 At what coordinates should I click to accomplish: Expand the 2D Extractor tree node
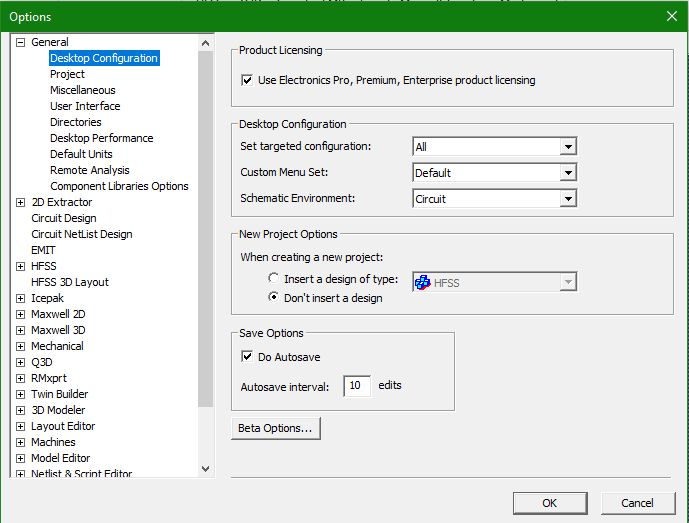[21, 202]
